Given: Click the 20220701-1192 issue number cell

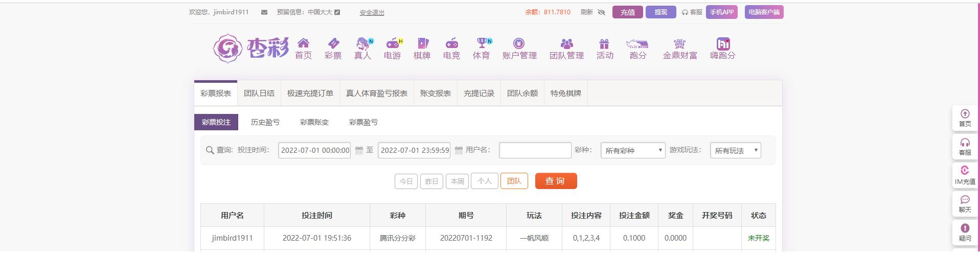Looking at the screenshot, I should coord(466,238).
